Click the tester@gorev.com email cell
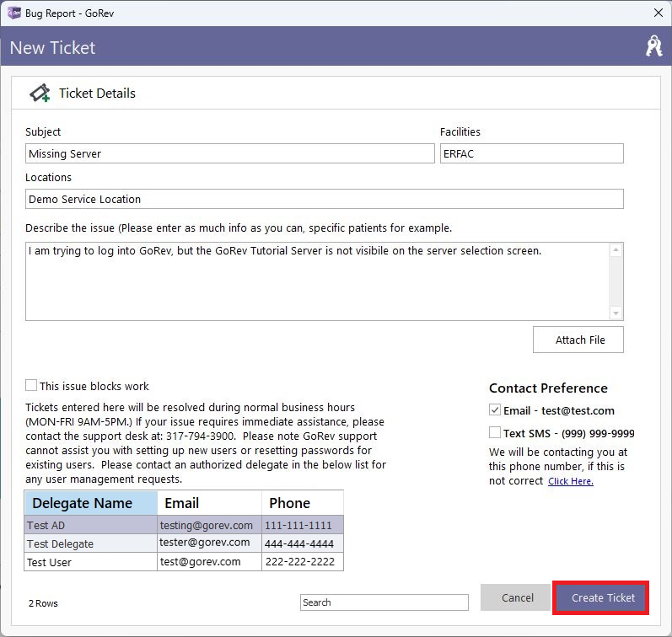The image size is (672, 637). click(210, 543)
